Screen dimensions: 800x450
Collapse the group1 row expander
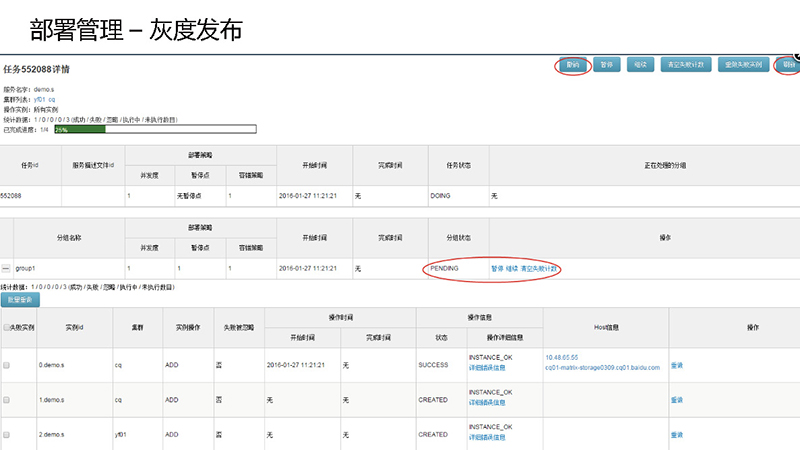[x=6, y=269]
